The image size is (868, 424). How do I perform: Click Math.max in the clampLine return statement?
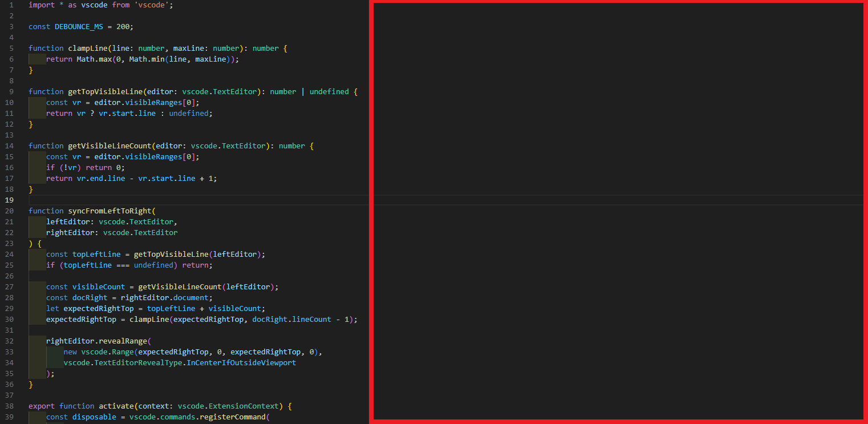click(x=94, y=59)
